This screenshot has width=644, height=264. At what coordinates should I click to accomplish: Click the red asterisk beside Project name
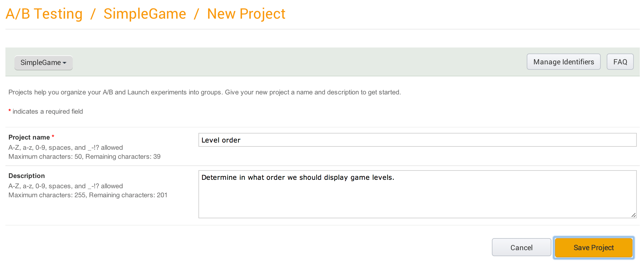(53, 137)
